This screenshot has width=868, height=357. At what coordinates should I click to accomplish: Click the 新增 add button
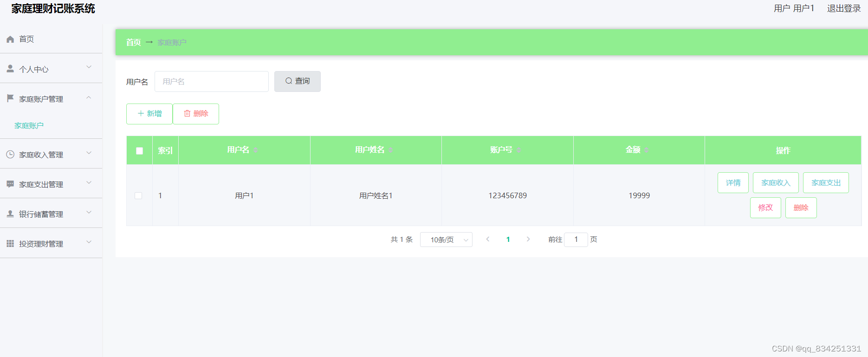click(x=149, y=114)
